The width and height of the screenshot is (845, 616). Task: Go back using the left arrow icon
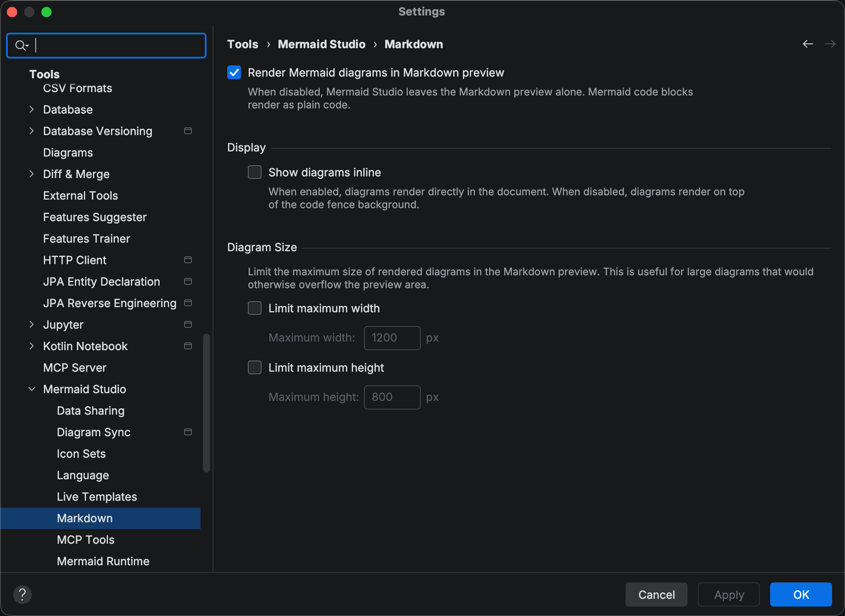[x=808, y=44]
